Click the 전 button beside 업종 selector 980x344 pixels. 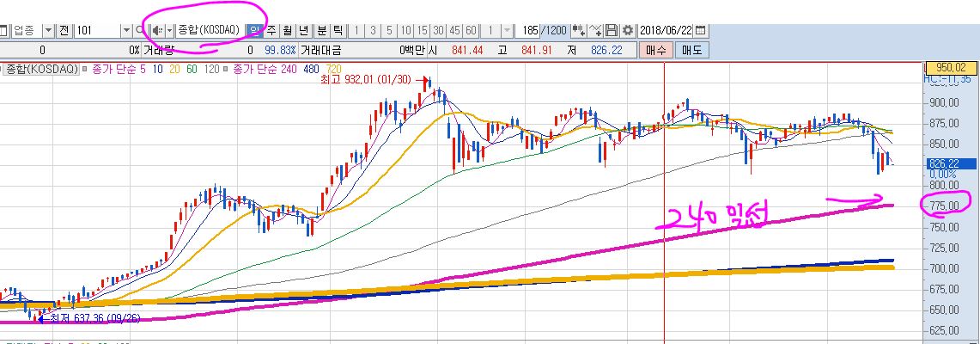(64, 30)
